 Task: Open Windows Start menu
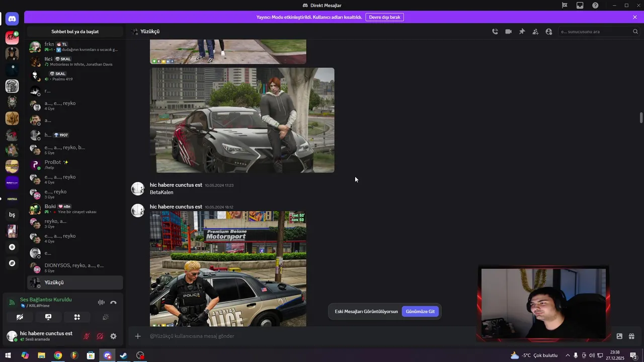[8, 355]
